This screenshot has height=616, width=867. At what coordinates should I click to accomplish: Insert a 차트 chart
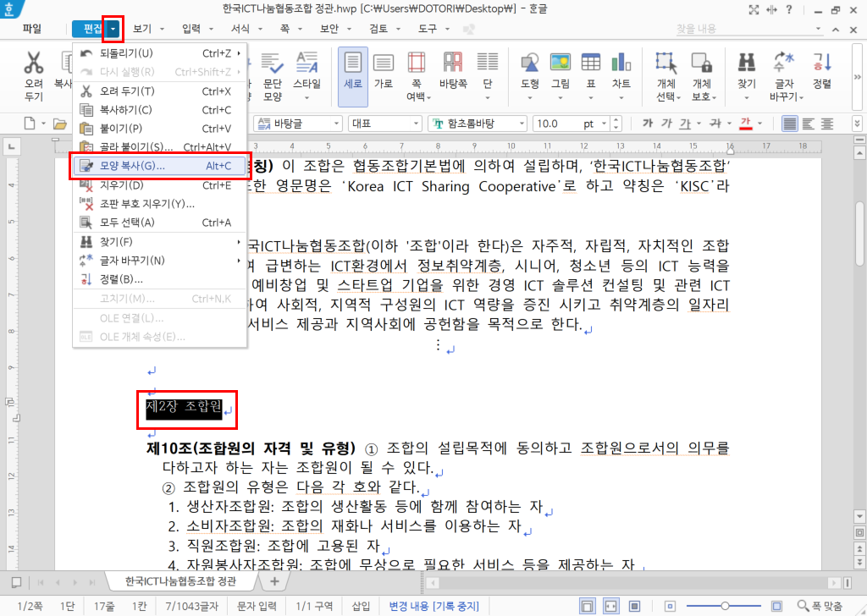(621, 76)
